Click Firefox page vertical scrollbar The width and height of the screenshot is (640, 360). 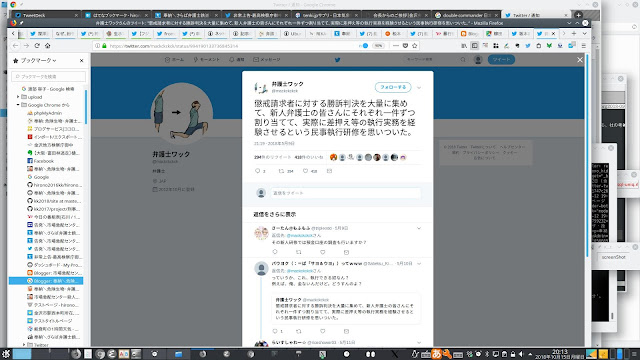587,155
